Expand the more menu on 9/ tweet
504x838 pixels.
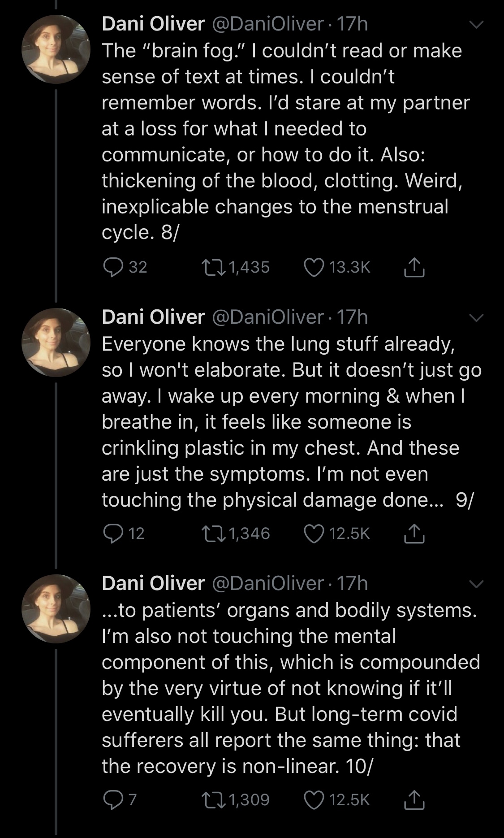(476, 318)
